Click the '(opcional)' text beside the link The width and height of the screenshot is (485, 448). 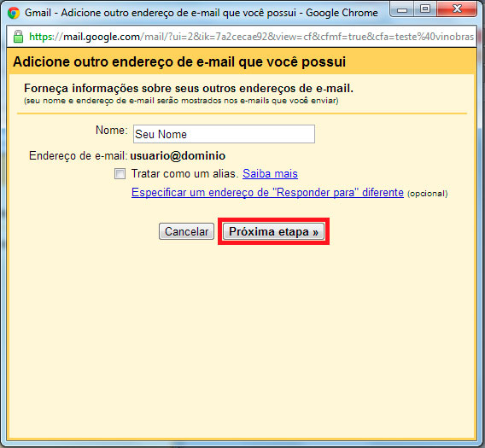(428, 194)
